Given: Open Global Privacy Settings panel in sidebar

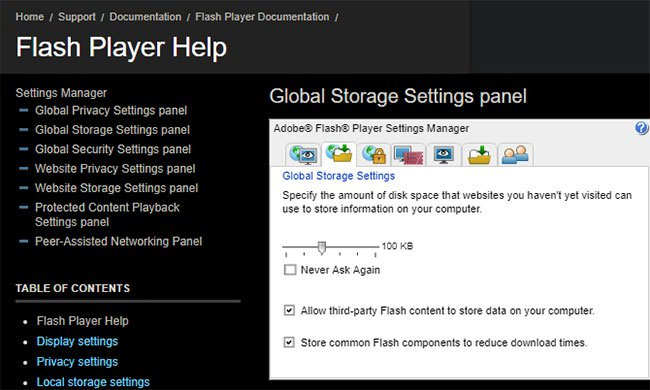Looking at the screenshot, I should coord(111,111).
